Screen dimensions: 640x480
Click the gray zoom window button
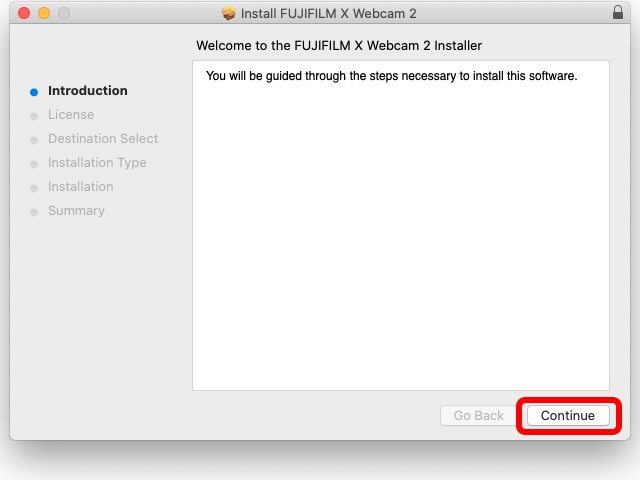pos(64,14)
